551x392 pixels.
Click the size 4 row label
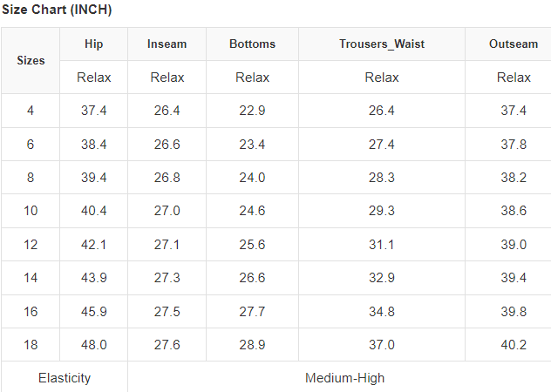point(31,111)
